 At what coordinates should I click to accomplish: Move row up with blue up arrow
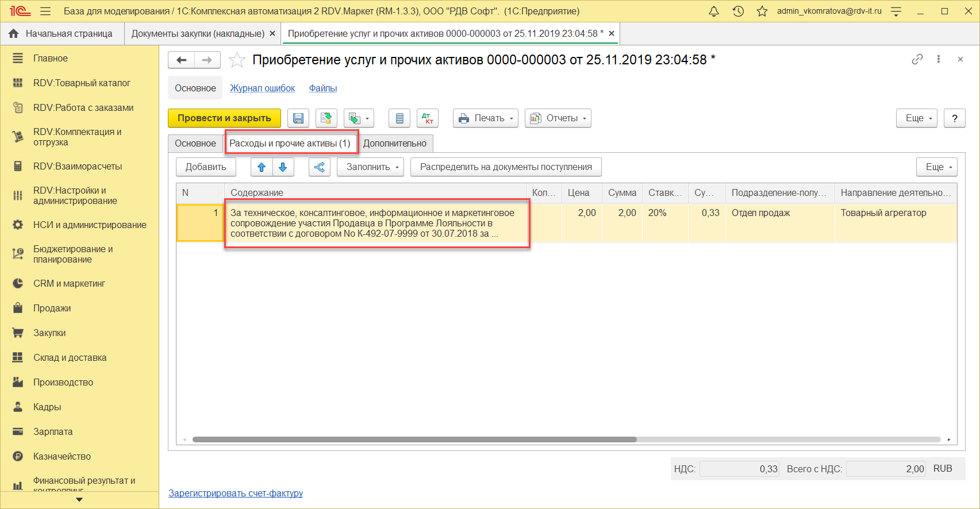262,167
